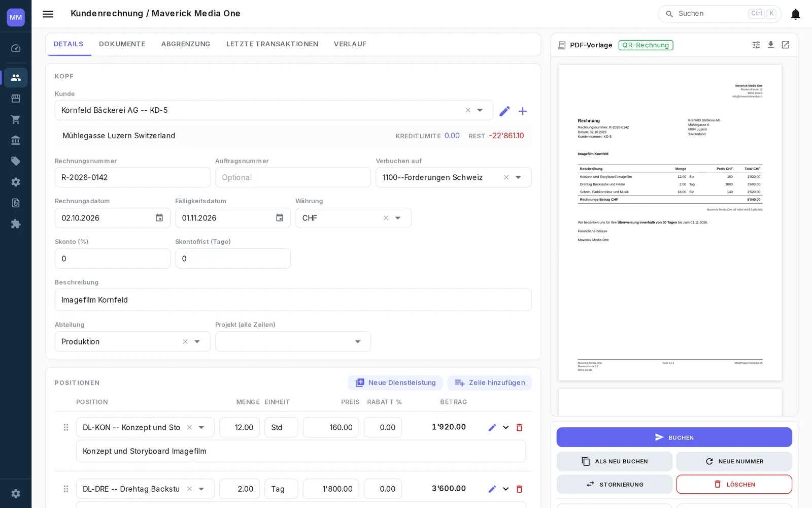
Task: Toggle the hamburger navigation menu
Action: [48, 14]
